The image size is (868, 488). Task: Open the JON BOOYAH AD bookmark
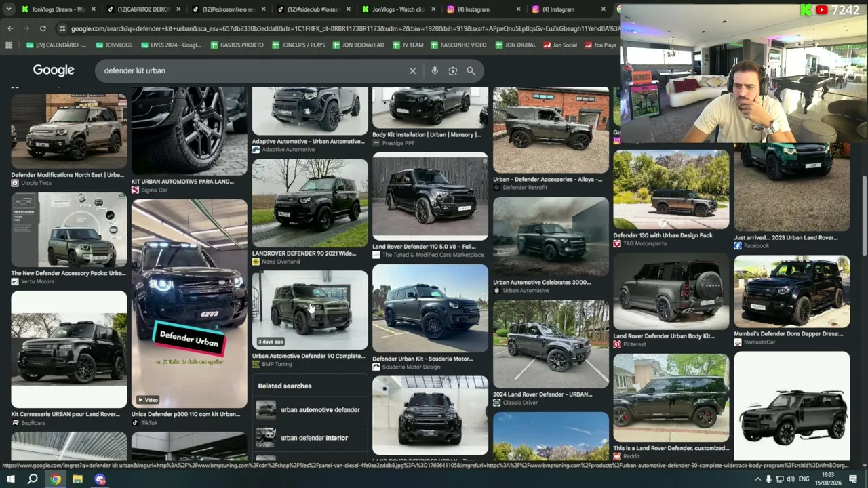[359, 45]
